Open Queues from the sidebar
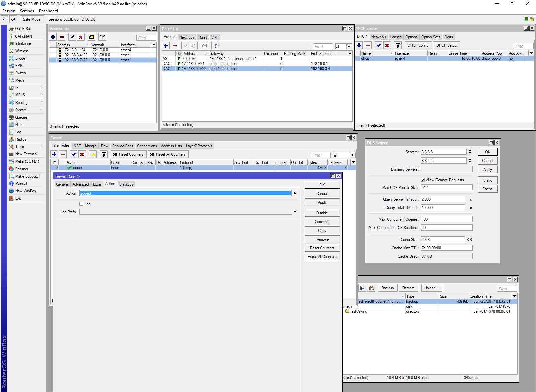 tap(21, 117)
